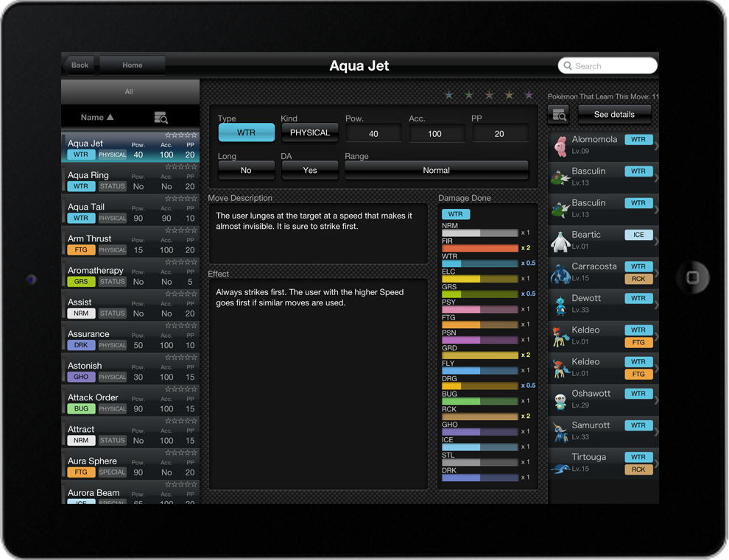The width and height of the screenshot is (729, 560).
Task: Tap BUG type badge on Attack Order row
Action: pyautogui.click(x=81, y=408)
